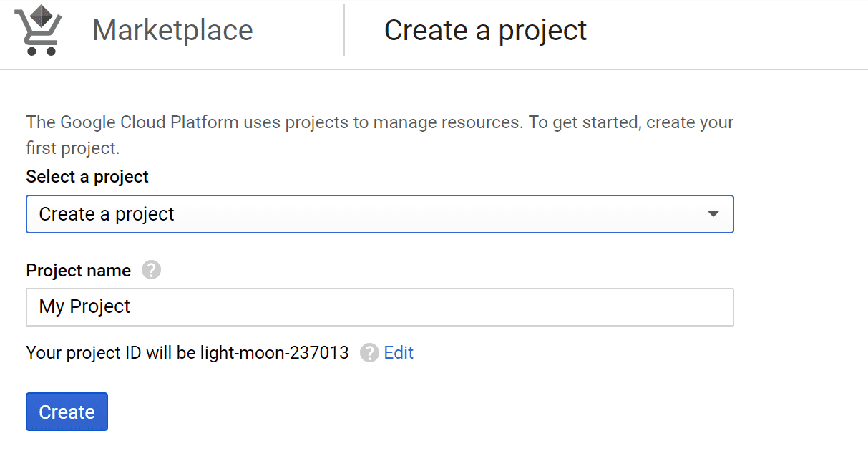Click the Marketplace header label
Viewport: 868px width, 454px height.
pyautogui.click(x=172, y=30)
